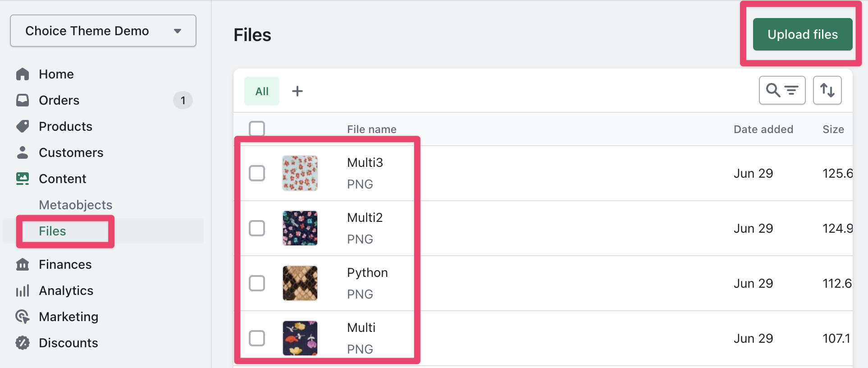Open Metaobjects in the sidebar

[x=76, y=205]
